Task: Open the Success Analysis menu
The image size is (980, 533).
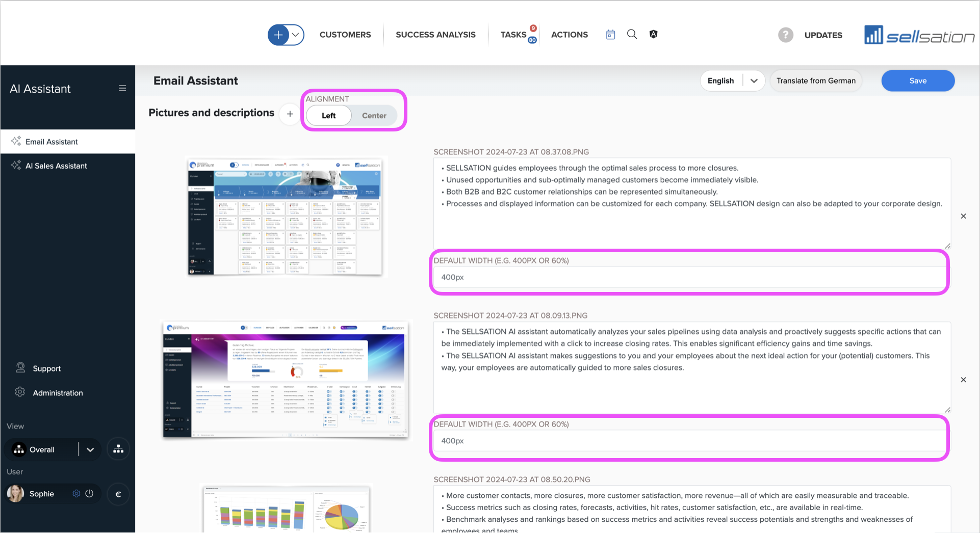Action: click(x=435, y=35)
